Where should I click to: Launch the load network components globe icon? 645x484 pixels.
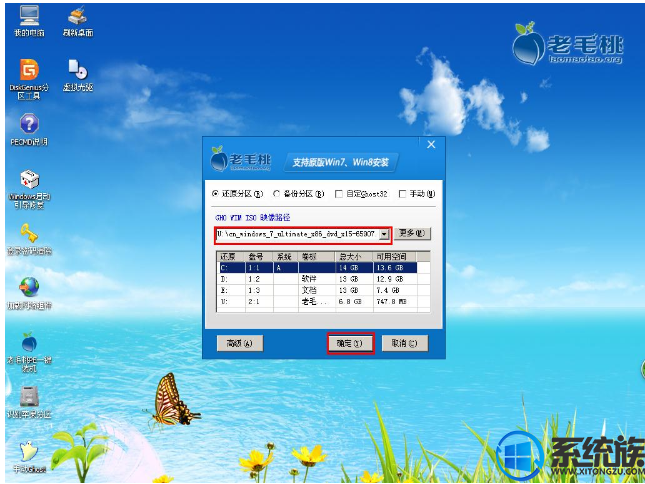coord(29,293)
